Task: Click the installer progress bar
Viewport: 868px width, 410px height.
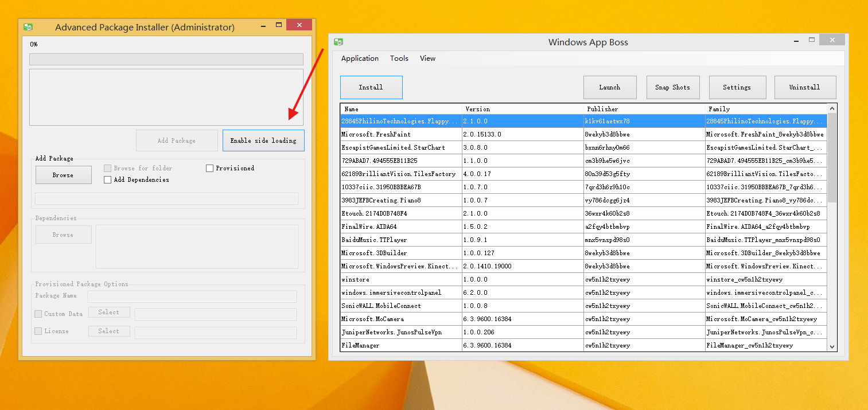Action: [166, 59]
